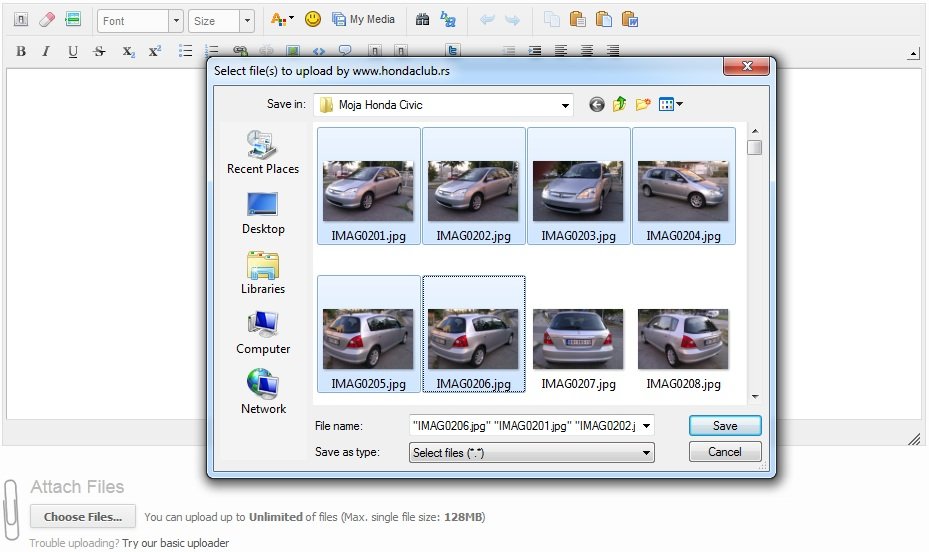The image size is (929, 552).
Task: Go up one folder level
Action: point(620,104)
